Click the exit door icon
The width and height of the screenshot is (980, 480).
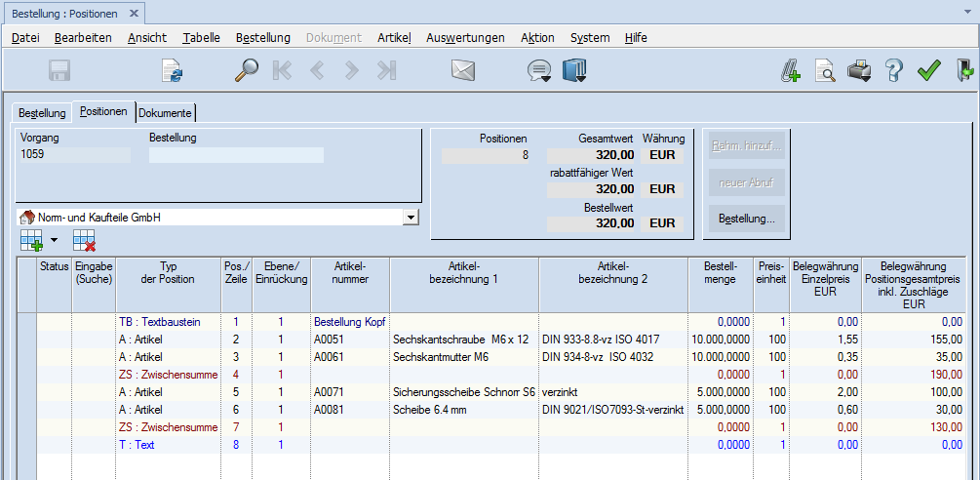point(964,70)
